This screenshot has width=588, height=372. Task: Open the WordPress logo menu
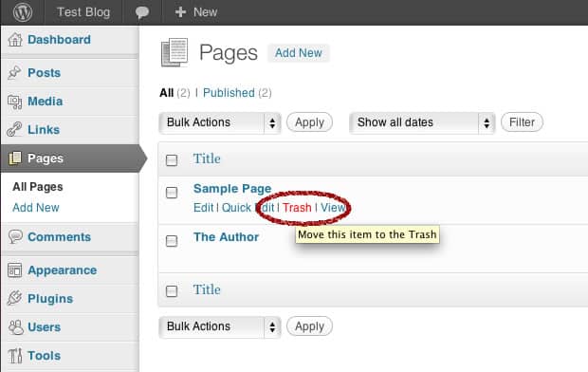click(x=23, y=12)
